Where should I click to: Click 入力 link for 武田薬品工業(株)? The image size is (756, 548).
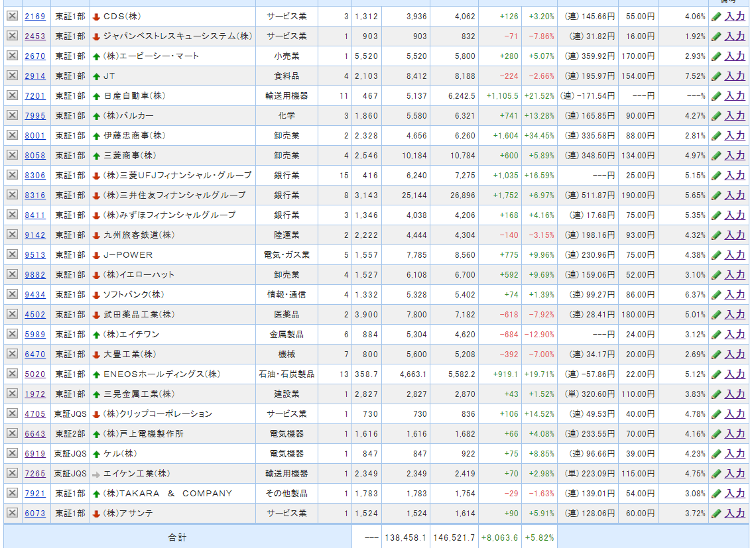735,315
